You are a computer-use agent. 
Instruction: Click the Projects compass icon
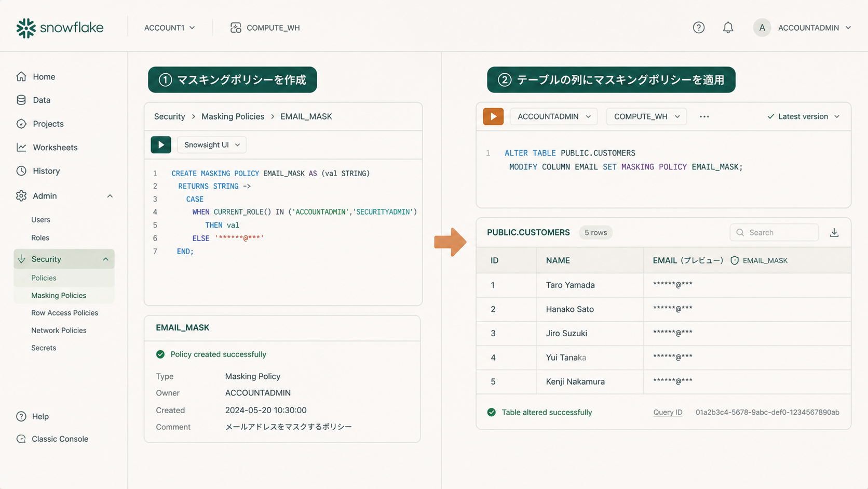(x=21, y=124)
